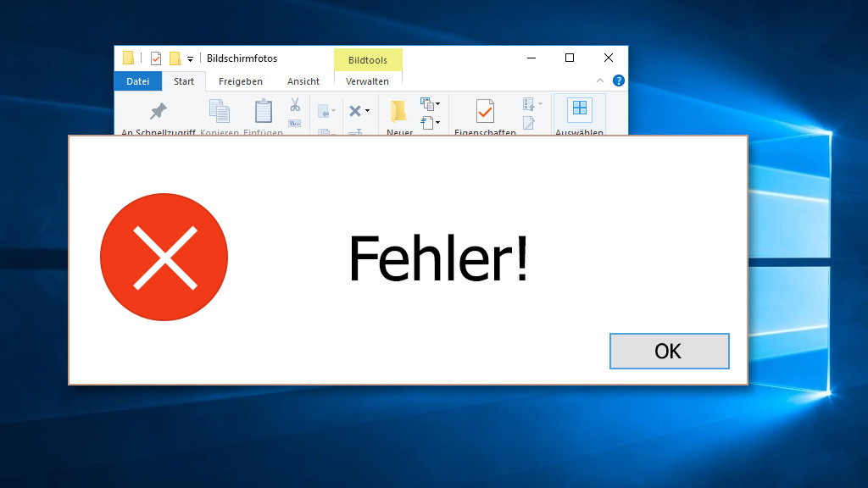
Task: Click the scissors cut icon
Action: (295, 104)
